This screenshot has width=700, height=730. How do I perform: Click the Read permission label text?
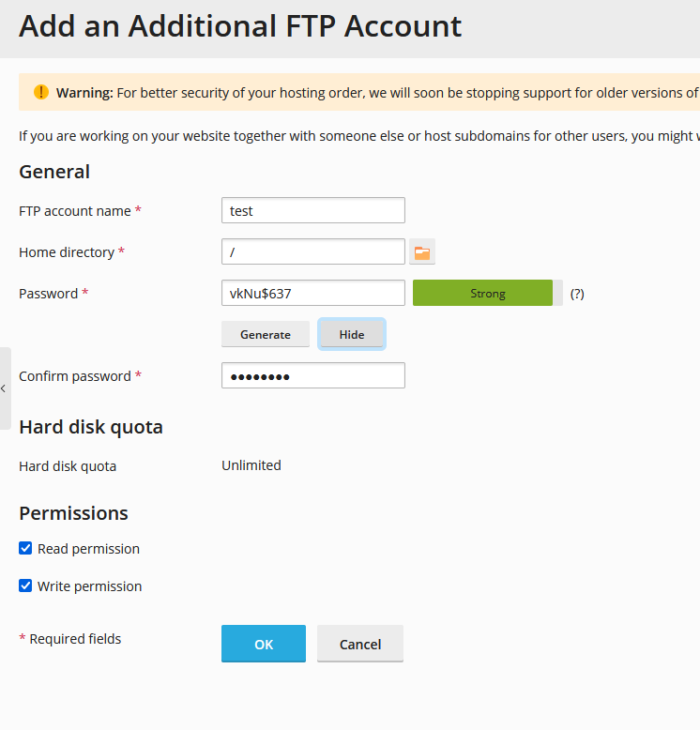click(x=88, y=549)
